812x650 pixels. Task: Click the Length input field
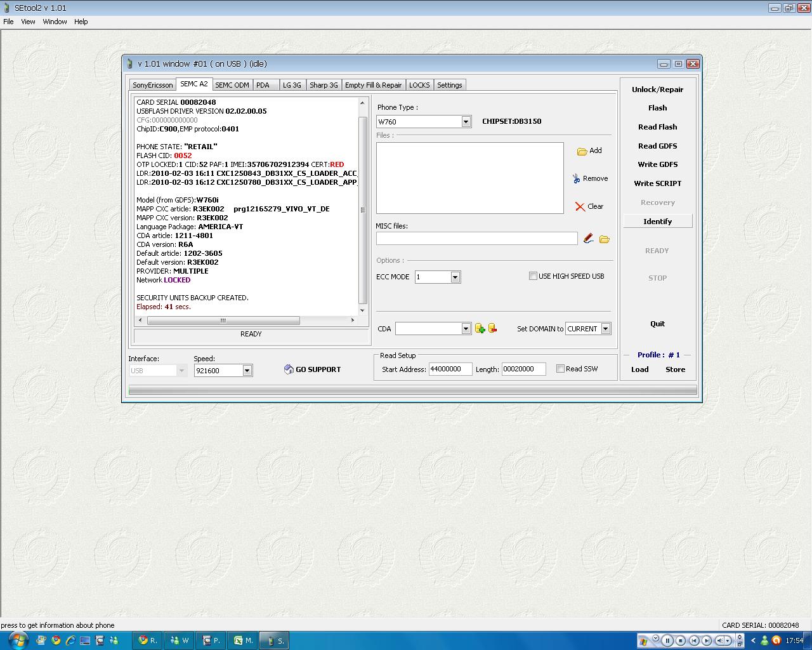pyautogui.click(x=523, y=369)
